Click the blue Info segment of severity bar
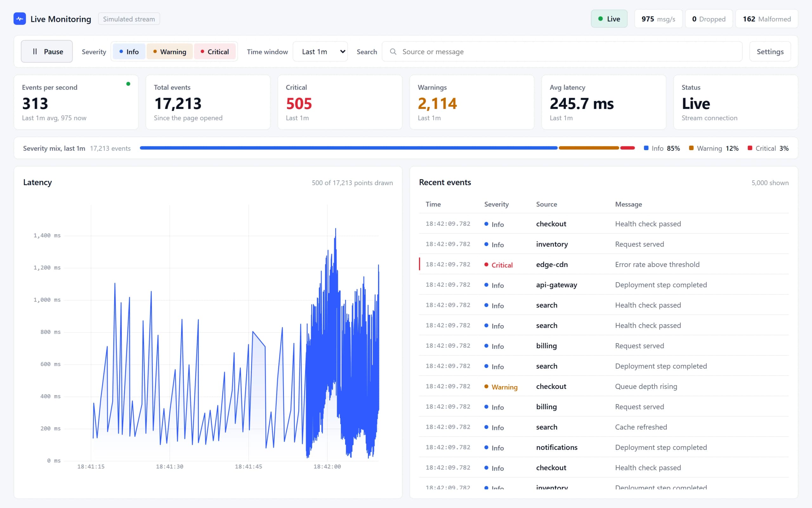 click(x=349, y=148)
